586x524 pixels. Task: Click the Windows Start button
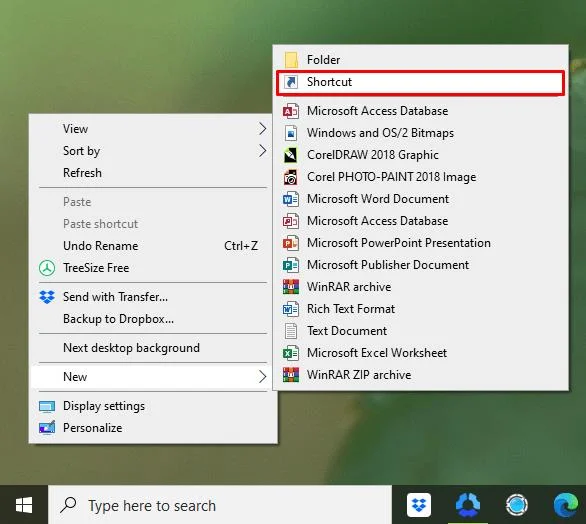[24, 505]
